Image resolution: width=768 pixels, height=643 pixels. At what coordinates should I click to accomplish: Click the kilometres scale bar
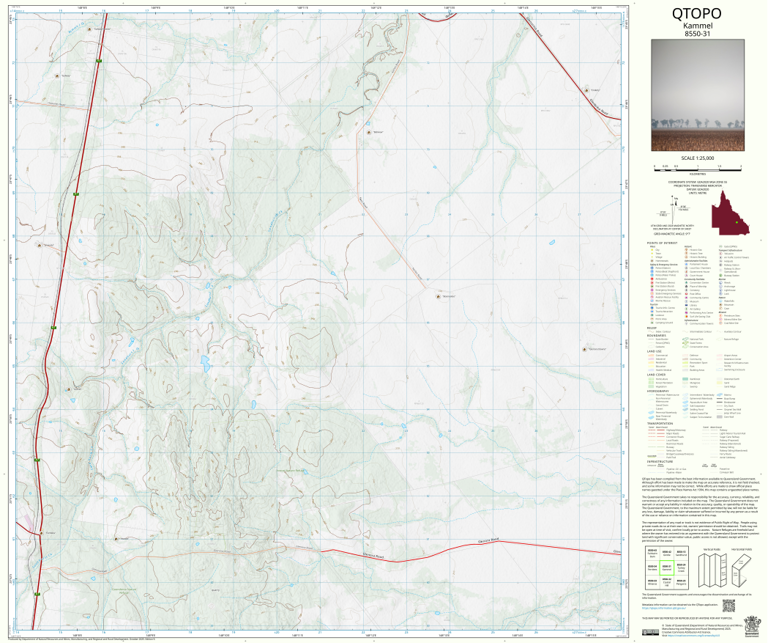(697, 169)
